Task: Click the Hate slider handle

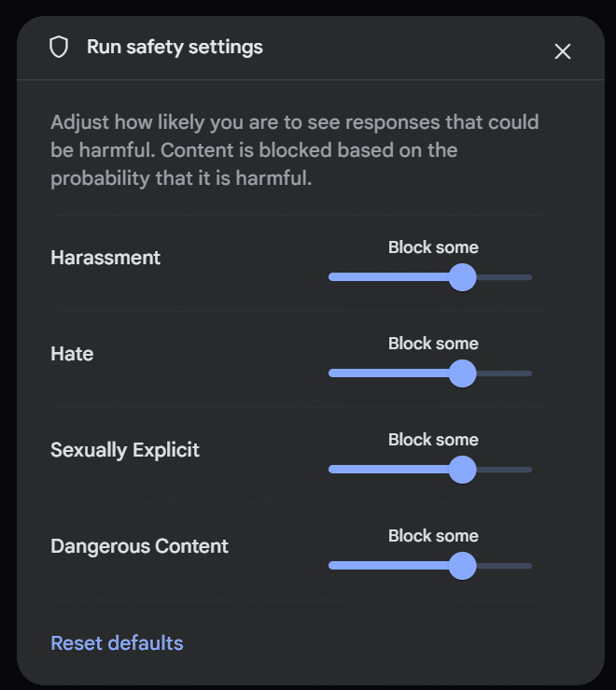Action: tap(462, 373)
